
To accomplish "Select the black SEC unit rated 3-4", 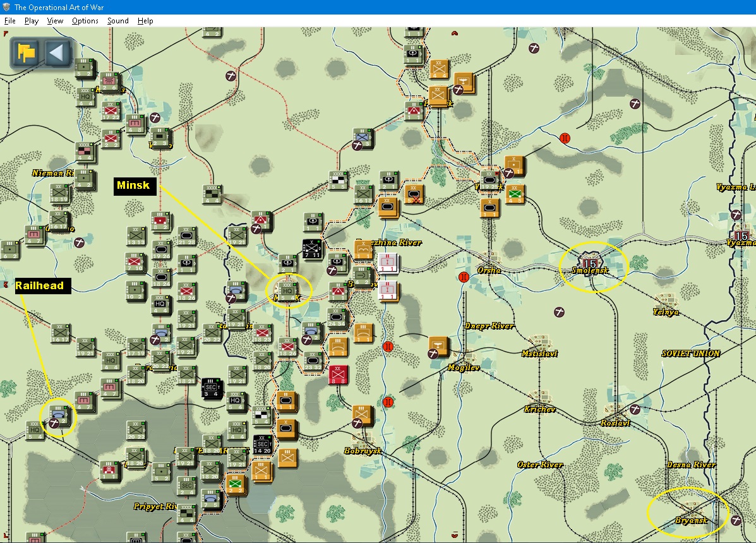I will coord(211,390).
